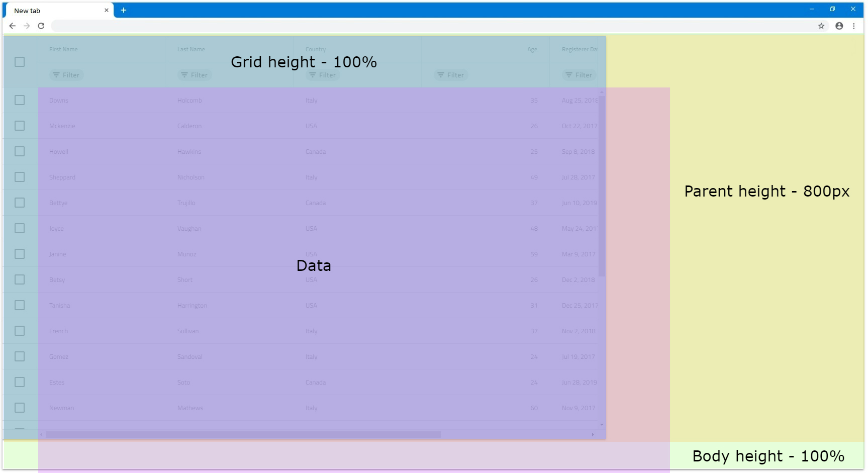This screenshot has height=473, width=868.
Task: Click the browser forward arrow
Action: (x=27, y=26)
